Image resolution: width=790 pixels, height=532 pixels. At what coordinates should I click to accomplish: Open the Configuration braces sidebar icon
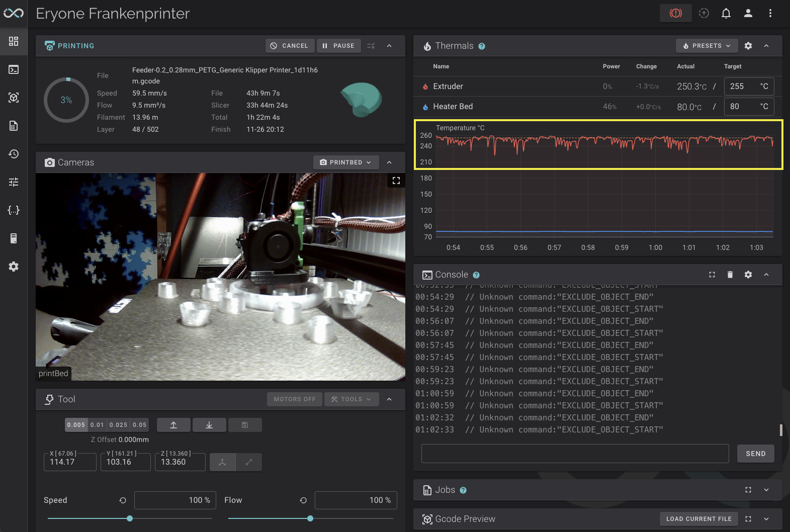14,210
